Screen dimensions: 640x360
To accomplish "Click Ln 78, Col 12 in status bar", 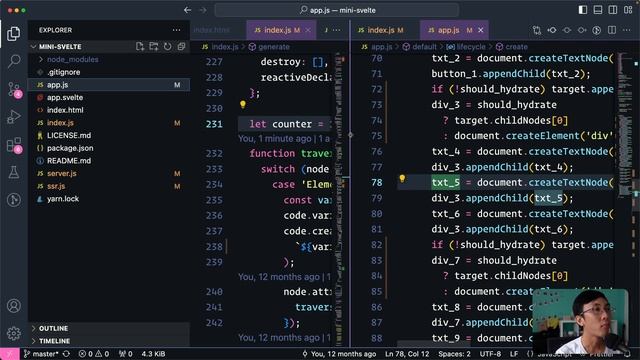I will tap(407, 354).
